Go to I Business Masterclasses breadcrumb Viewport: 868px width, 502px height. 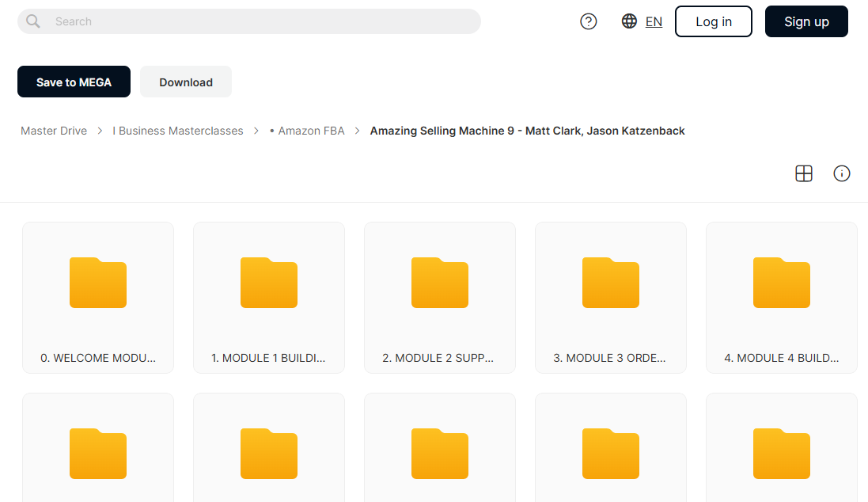tap(178, 131)
